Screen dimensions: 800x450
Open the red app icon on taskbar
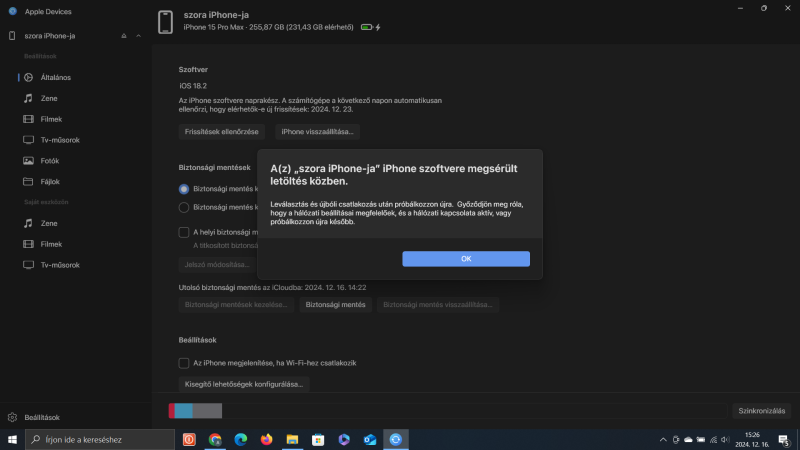coord(189,439)
